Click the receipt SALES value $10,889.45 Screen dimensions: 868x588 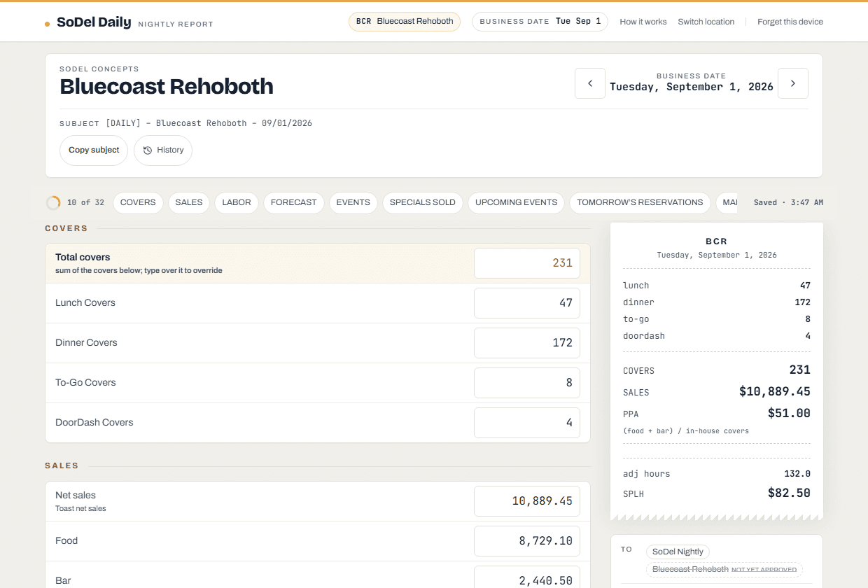[x=775, y=392]
